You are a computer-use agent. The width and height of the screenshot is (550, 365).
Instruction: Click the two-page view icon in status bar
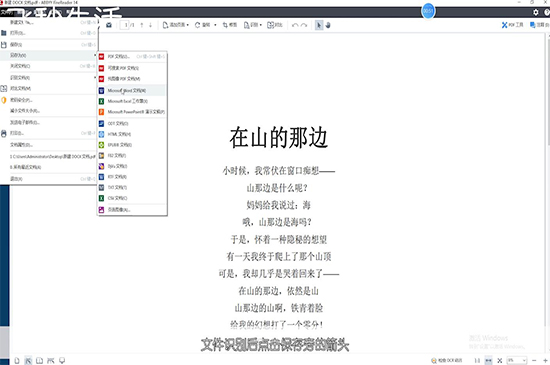click(39, 360)
